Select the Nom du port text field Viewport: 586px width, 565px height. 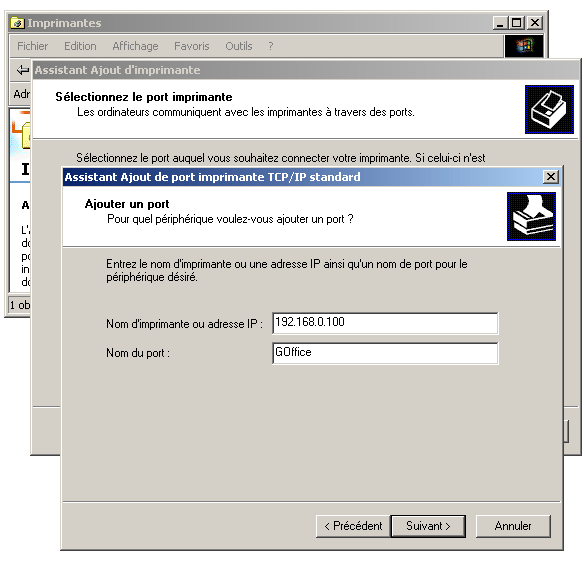[x=385, y=353]
